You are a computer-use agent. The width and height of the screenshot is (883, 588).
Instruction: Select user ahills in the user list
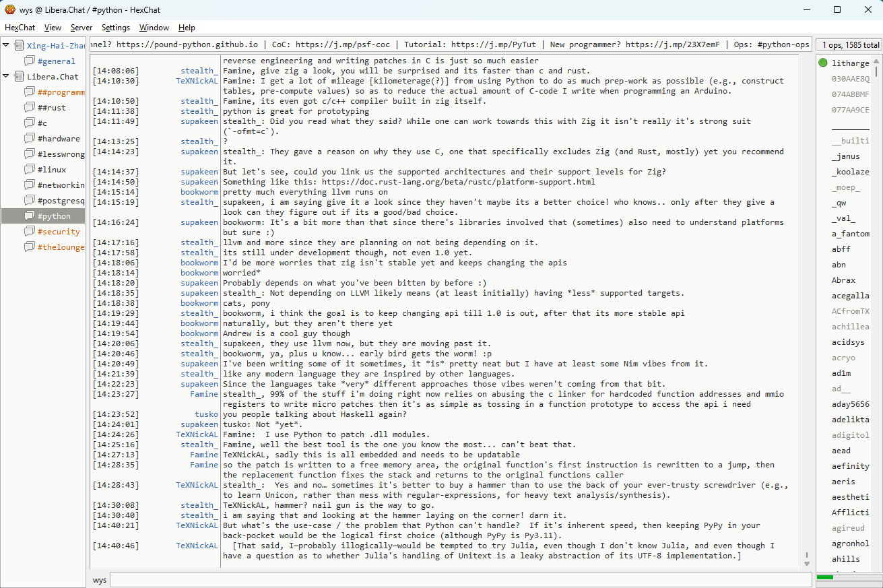click(x=846, y=559)
